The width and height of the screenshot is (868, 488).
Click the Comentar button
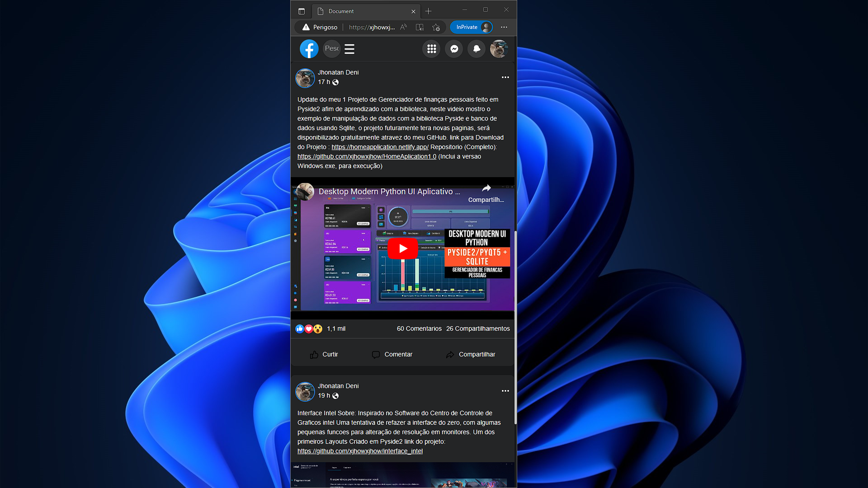[392, 354]
